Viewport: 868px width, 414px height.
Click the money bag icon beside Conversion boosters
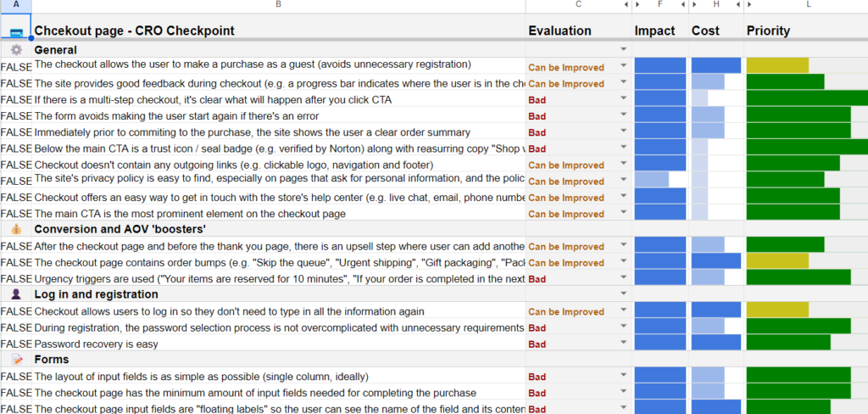pos(16,229)
